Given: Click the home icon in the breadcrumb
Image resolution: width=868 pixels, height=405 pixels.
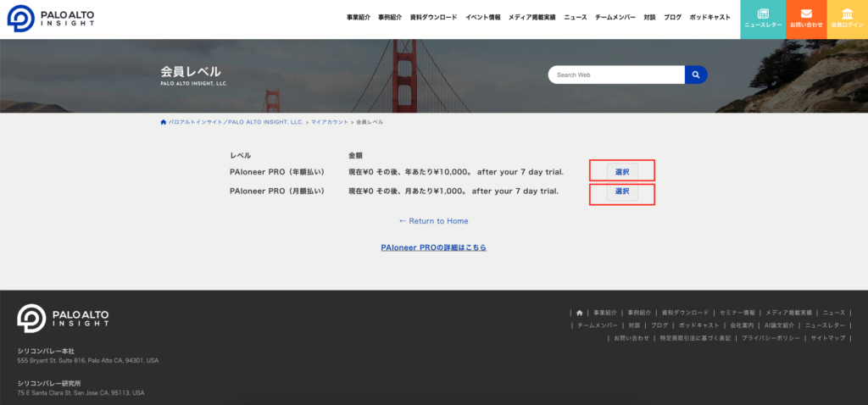Looking at the screenshot, I should 164,122.
